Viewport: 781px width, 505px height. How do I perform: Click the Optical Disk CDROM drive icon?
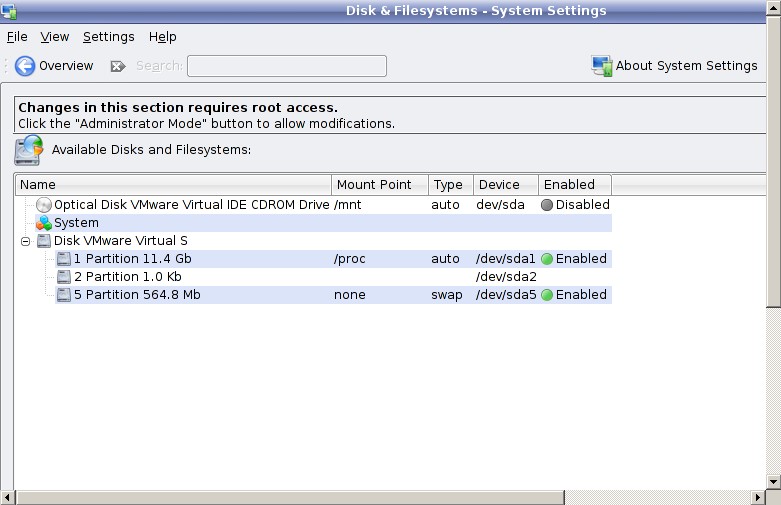[x=44, y=205]
